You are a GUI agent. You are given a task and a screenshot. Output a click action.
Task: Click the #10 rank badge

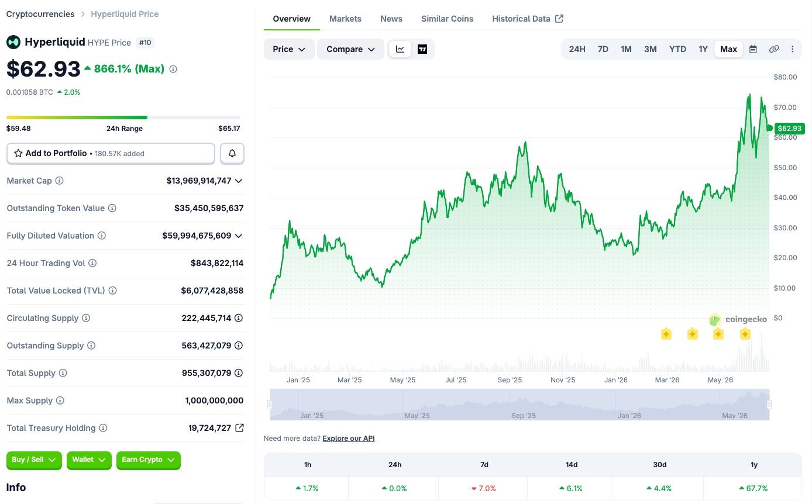point(145,42)
